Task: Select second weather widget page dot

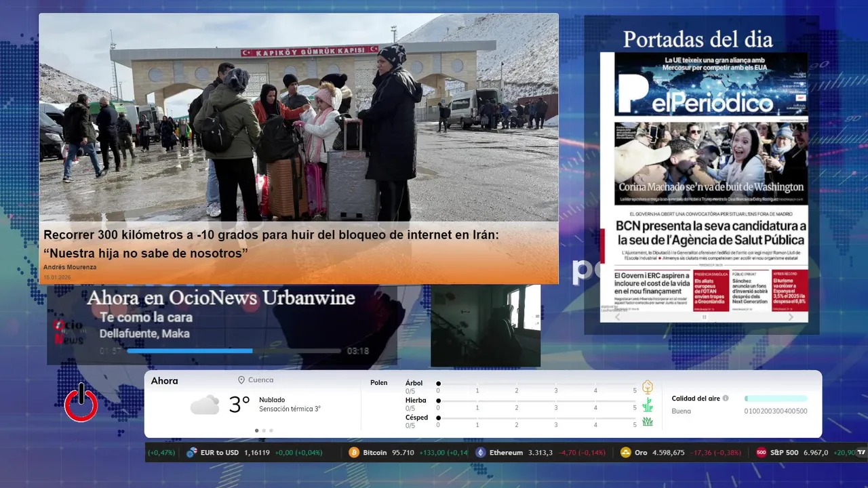Action: (x=264, y=430)
